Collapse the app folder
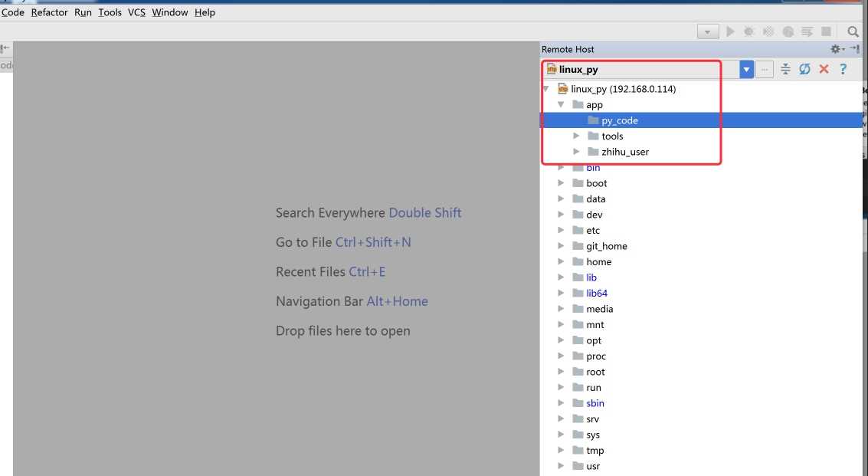This screenshot has height=476, width=868. (561, 105)
